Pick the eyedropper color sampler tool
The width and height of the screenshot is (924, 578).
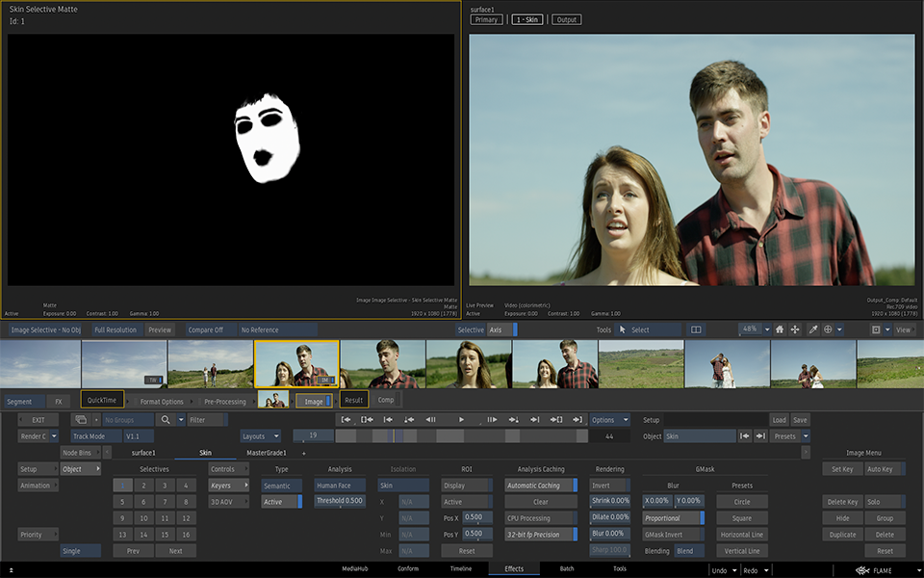813,329
